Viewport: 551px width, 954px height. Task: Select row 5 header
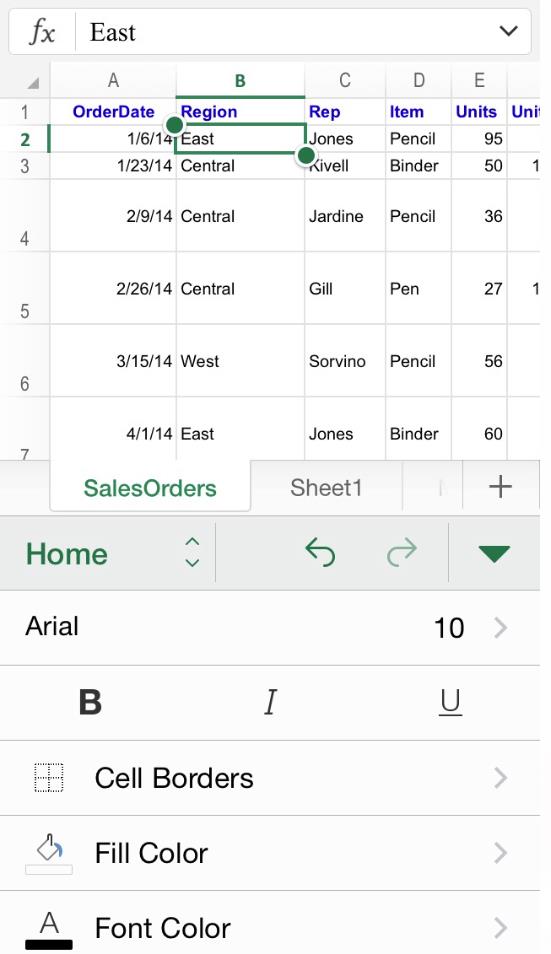click(25, 288)
